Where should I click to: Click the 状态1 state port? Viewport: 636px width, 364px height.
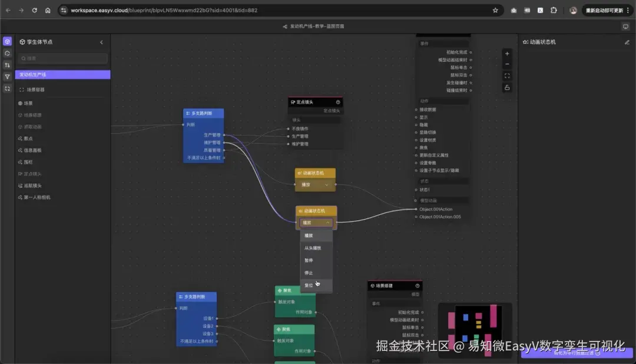[x=424, y=190]
